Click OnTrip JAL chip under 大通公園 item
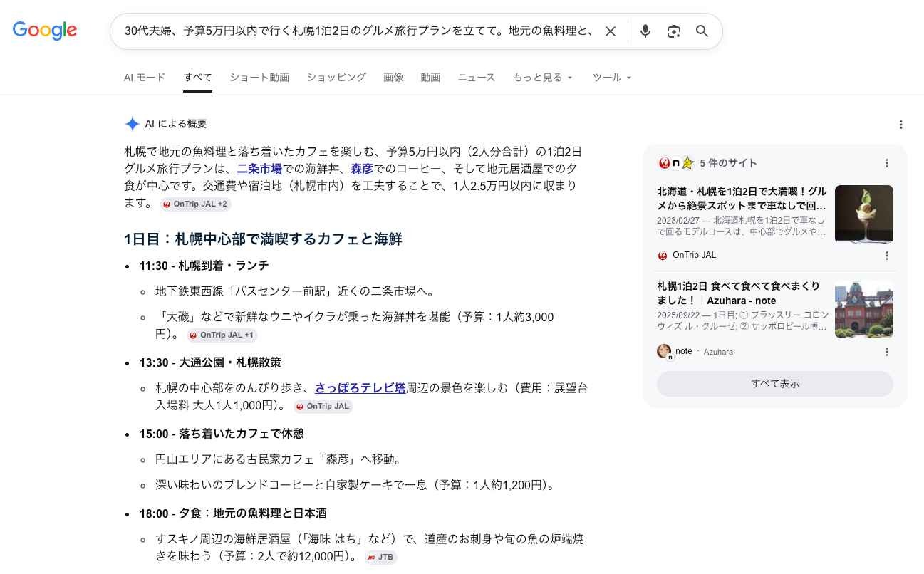The width and height of the screenshot is (924, 574). point(323,406)
